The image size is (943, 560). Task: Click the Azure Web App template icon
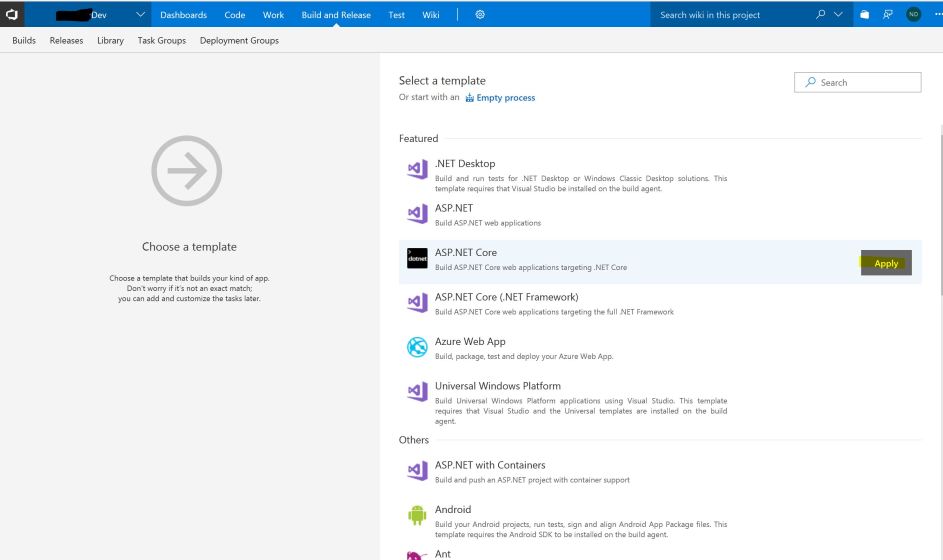coord(417,347)
